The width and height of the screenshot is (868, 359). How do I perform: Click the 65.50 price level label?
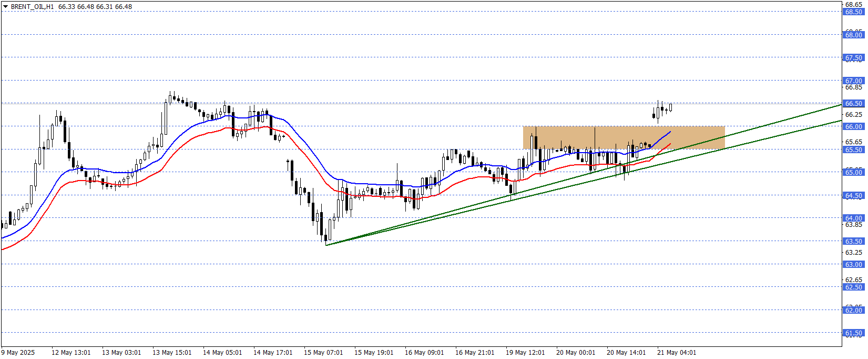853,150
